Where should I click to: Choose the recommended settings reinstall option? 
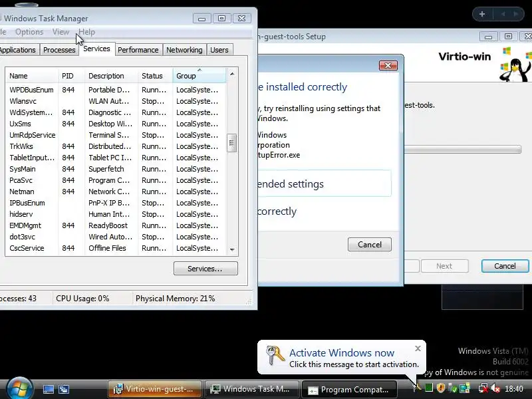pyautogui.click(x=324, y=184)
